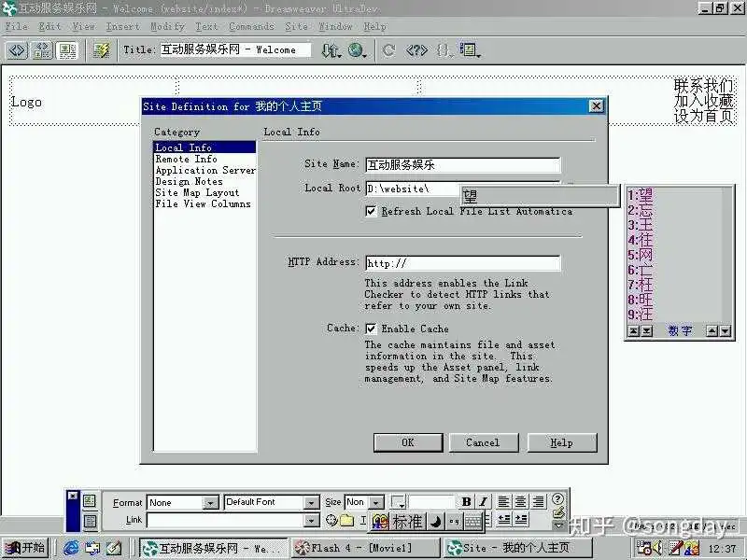Open the text color swatch picker
This screenshot has width=747, height=560.
[x=399, y=501]
